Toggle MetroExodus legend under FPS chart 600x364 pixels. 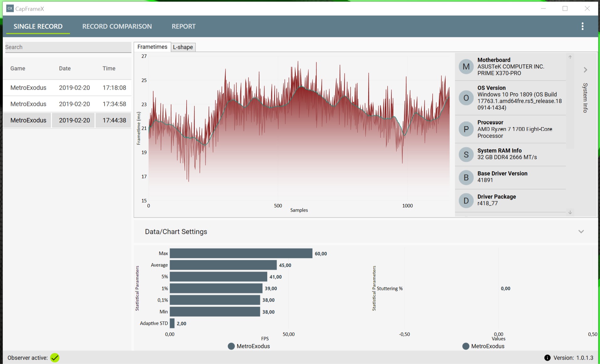pyautogui.click(x=249, y=346)
